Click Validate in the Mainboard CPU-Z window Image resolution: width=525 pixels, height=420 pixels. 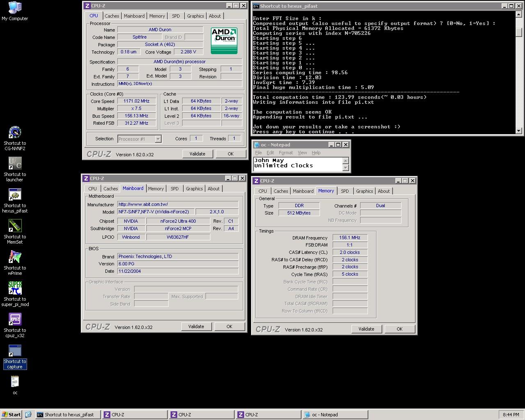[x=196, y=326]
